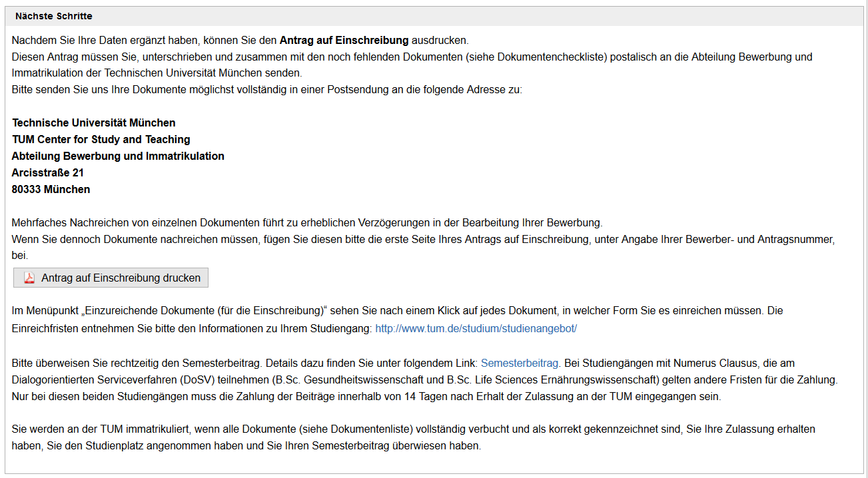This screenshot has height=478, width=868.
Task: Click the sentence starting 'Mehrfaches Nachreichen'
Action: click(307, 222)
